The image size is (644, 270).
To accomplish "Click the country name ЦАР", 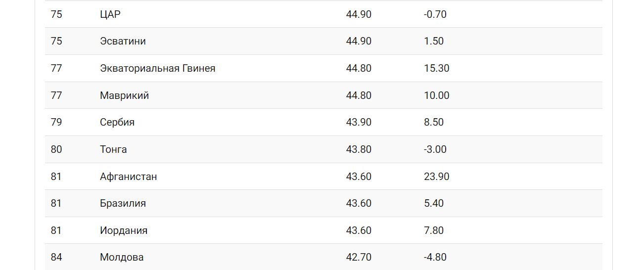I will pos(110,14).
